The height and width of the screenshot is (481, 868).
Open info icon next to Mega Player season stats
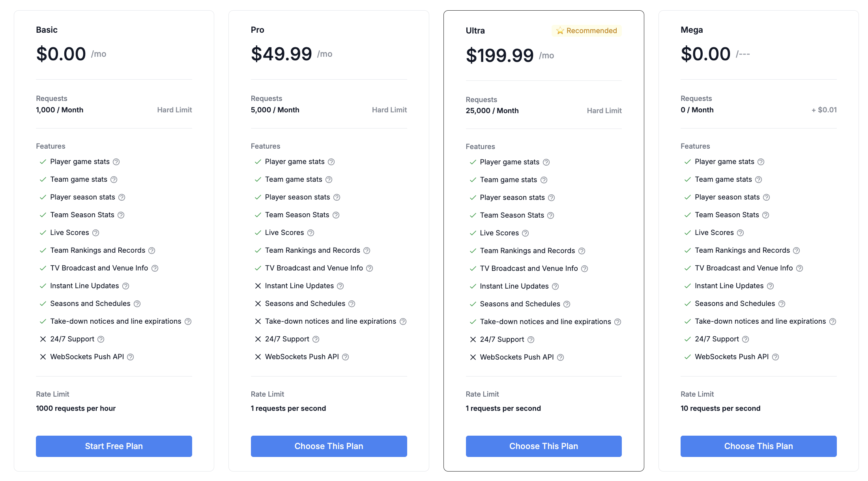click(x=766, y=197)
